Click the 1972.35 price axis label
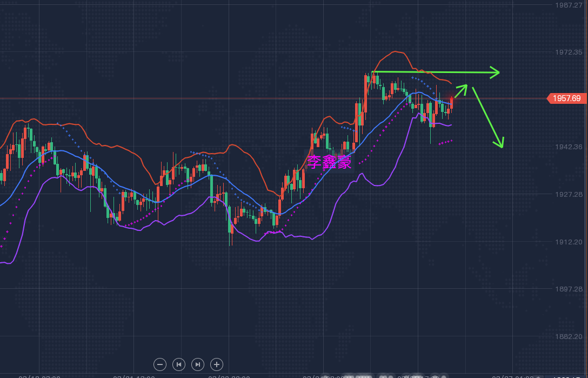The height and width of the screenshot is (378, 588). click(569, 52)
